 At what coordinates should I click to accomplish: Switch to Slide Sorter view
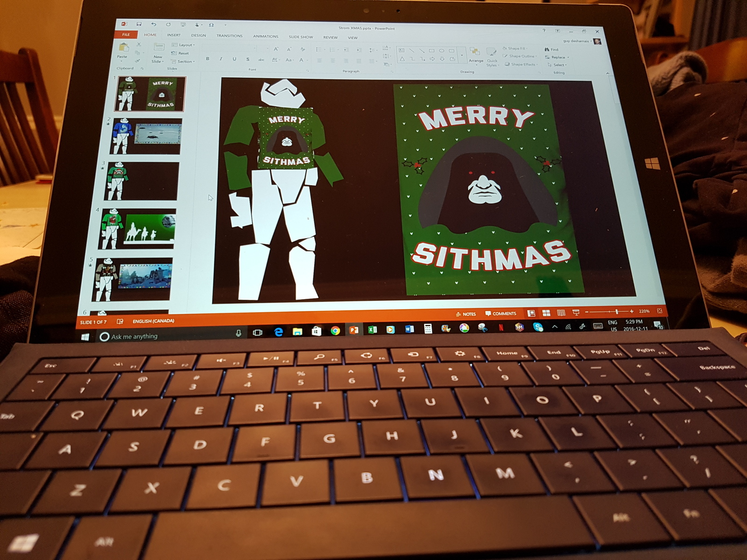(x=546, y=313)
